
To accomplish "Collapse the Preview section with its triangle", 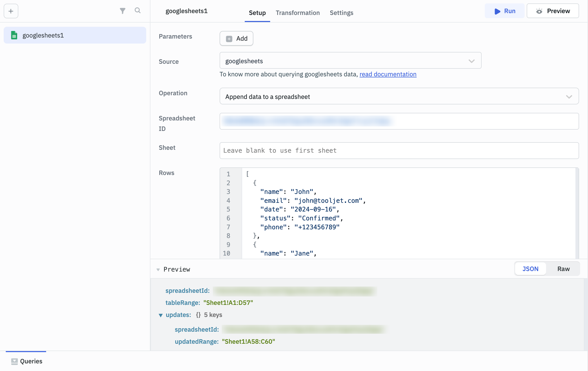I will [158, 269].
